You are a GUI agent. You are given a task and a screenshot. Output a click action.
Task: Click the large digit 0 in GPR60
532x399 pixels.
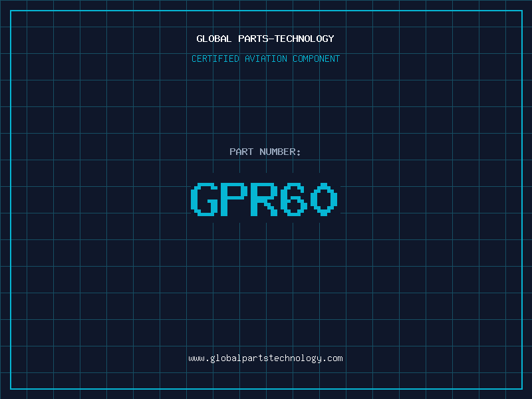tap(324, 199)
